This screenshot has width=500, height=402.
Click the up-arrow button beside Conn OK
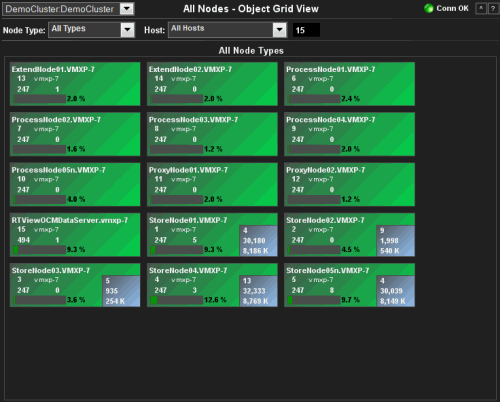pyautogui.click(x=481, y=9)
